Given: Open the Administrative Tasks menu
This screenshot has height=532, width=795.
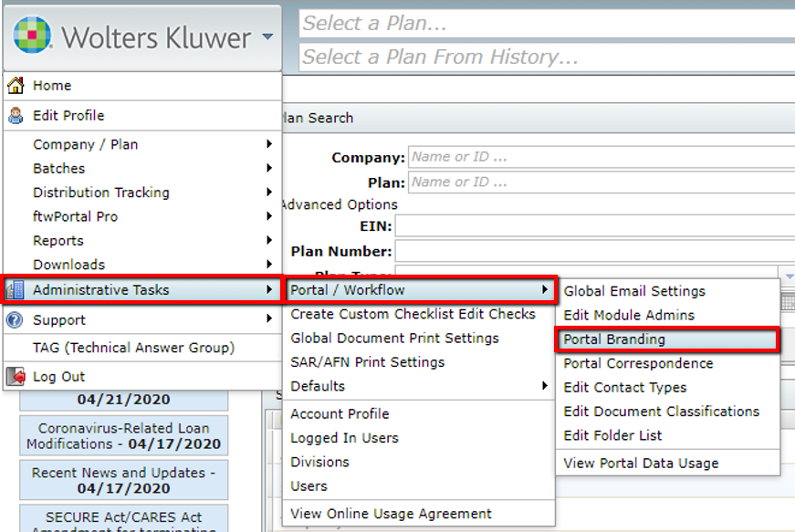Looking at the screenshot, I should (141, 290).
